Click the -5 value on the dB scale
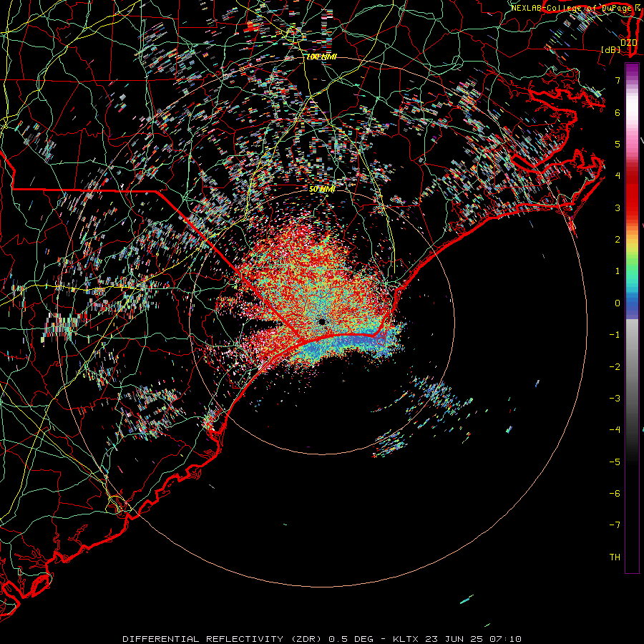The height and width of the screenshot is (644, 644). coord(615,462)
